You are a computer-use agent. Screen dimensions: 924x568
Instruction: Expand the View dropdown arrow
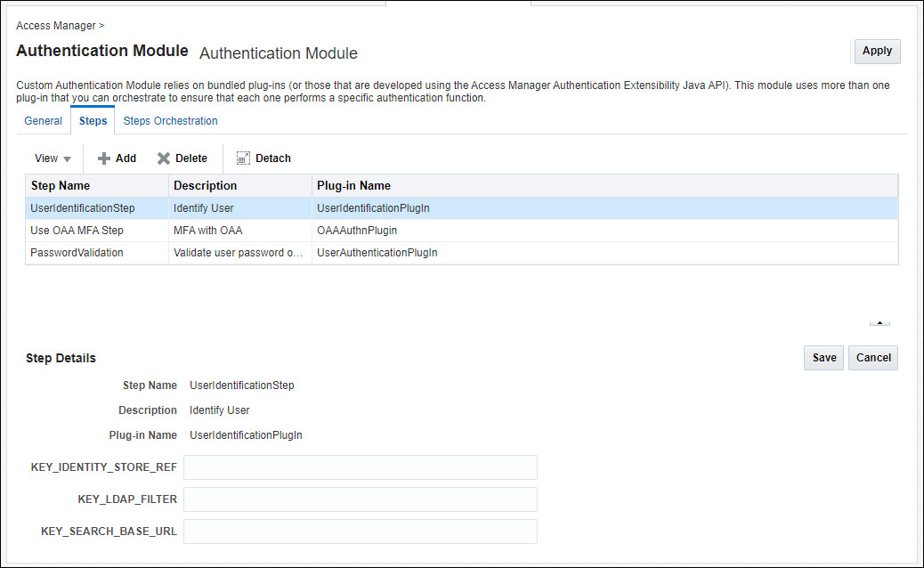pos(66,158)
